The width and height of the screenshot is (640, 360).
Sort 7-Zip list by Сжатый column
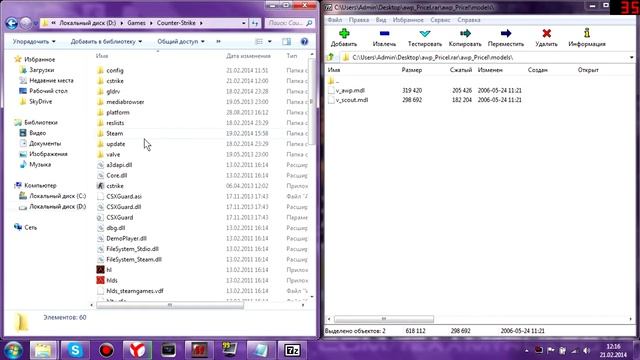(x=461, y=70)
